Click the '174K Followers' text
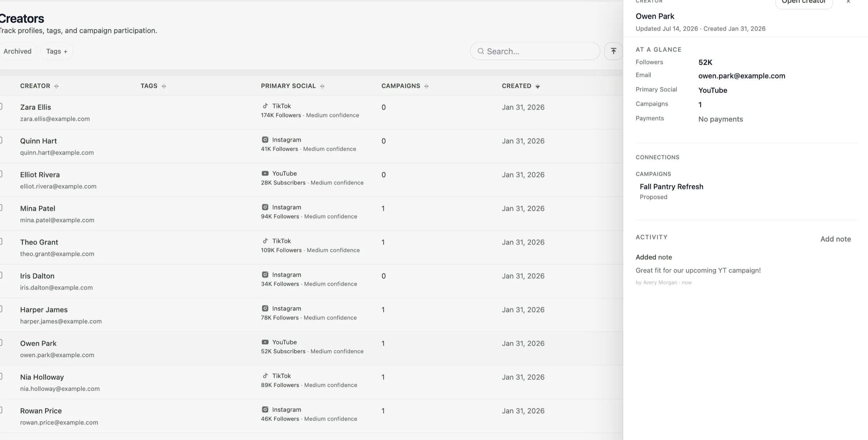Screen dimensions: 868x440 tap(281, 115)
